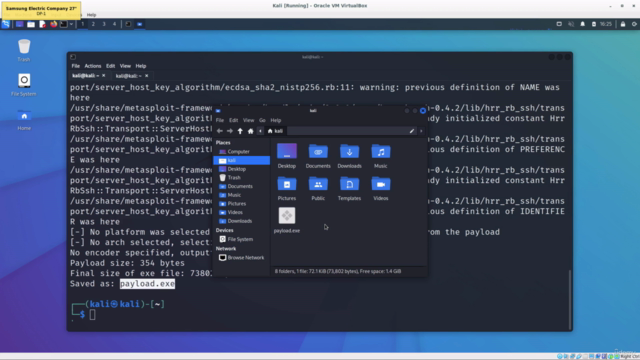Select the Documents folder icon in main pane
This screenshot has height=360, width=640.
318,156
